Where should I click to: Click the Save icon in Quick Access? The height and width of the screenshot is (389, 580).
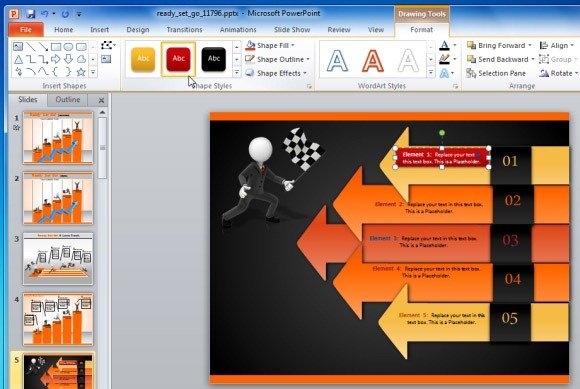click(30, 14)
